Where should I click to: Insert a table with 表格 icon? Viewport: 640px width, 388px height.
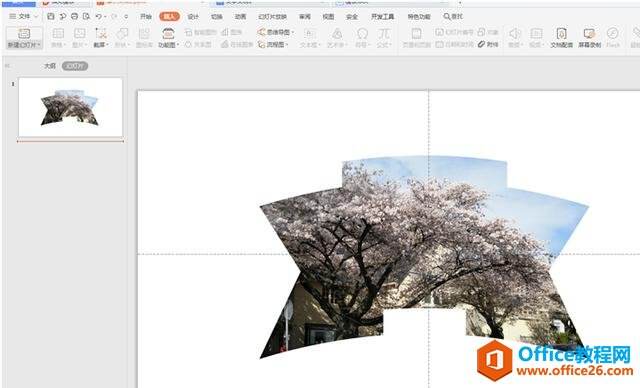point(58,37)
